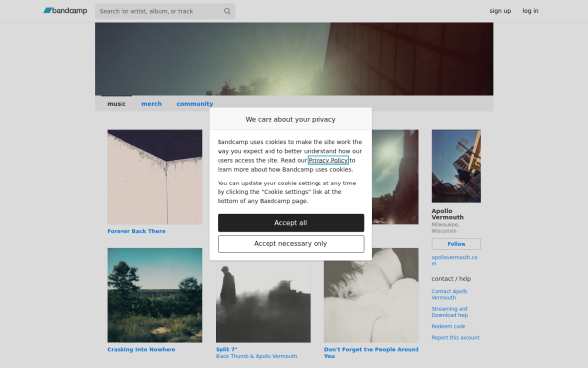Choose Accept necessary only
The image size is (588, 368).
click(291, 244)
